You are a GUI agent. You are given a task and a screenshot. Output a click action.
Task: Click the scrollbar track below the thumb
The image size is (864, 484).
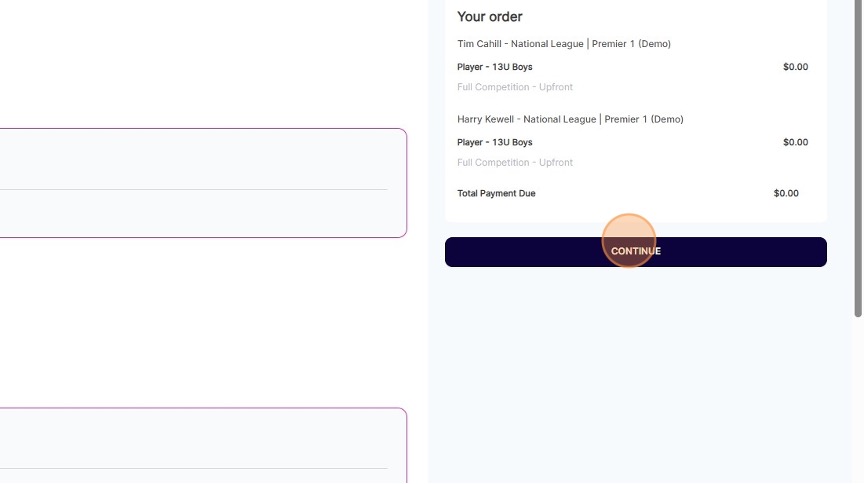pyautogui.click(x=858, y=400)
